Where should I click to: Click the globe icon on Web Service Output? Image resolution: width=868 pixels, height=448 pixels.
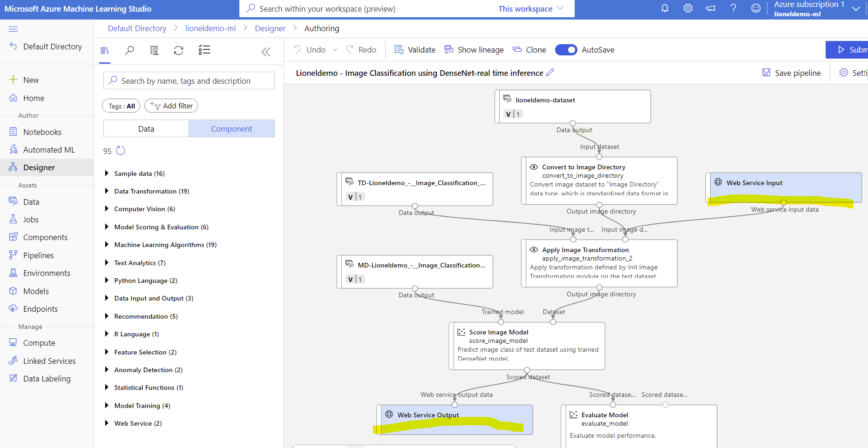[389, 414]
